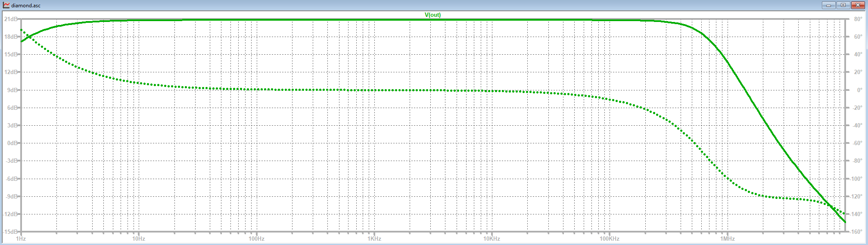Image resolution: width=868 pixels, height=245 pixels.
Task: Click the -120° phase axis label
Action: 856,196
